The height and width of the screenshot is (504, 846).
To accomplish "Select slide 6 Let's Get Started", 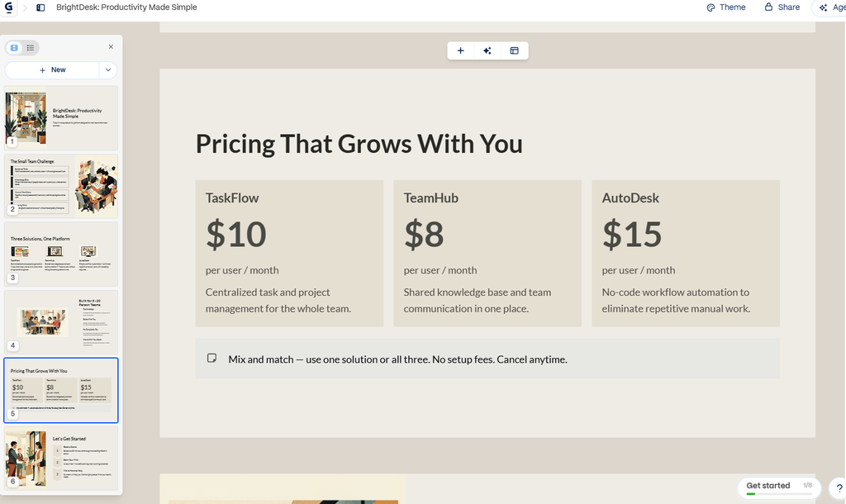I will click(61, 458).
